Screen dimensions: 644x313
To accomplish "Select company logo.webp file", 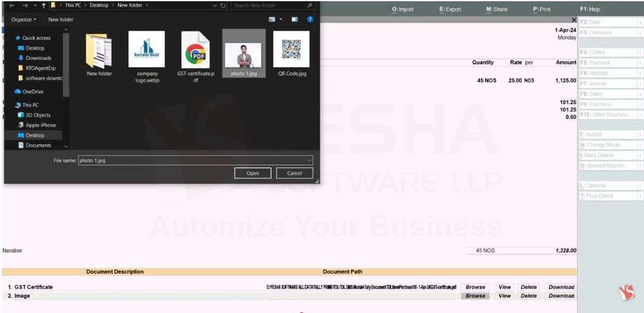I will pos(147,57).
